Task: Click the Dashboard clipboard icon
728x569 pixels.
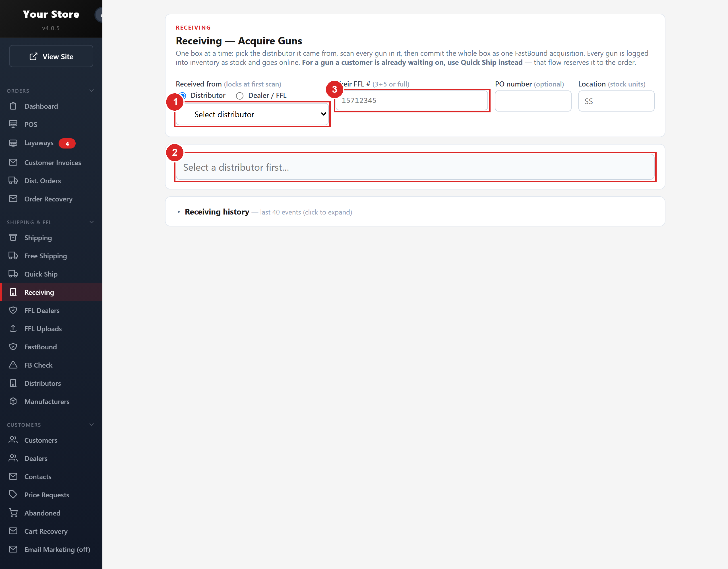Action: pyautogui.click(x=13, y=106)
